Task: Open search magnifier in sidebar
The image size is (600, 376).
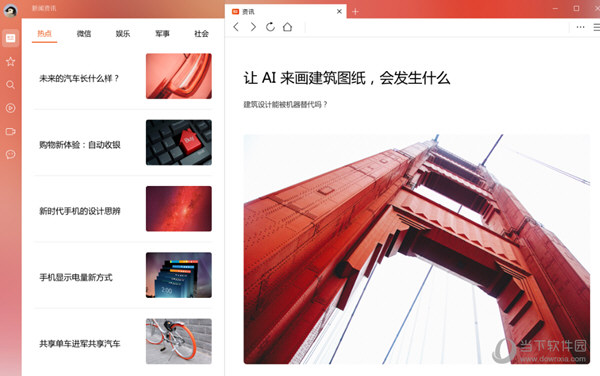Action: tap(10, 85)
